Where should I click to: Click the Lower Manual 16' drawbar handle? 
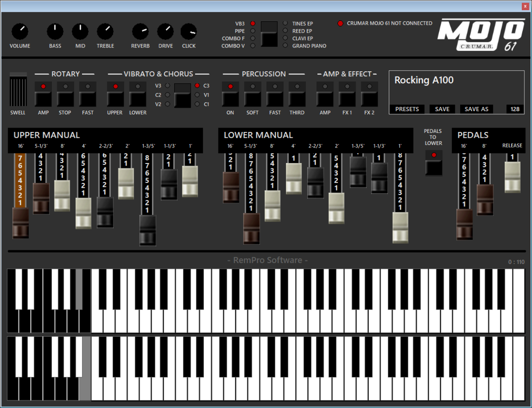pyautogui.click(x=231, y=187)
